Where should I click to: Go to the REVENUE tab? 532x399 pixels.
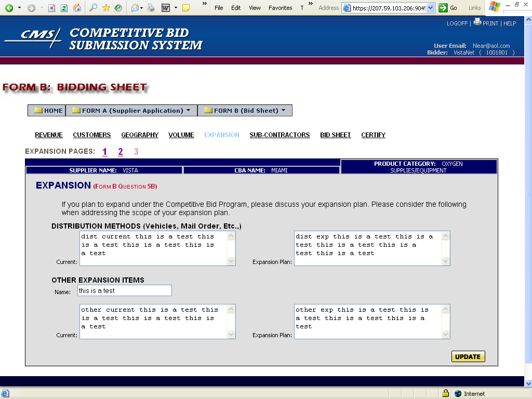49,135
